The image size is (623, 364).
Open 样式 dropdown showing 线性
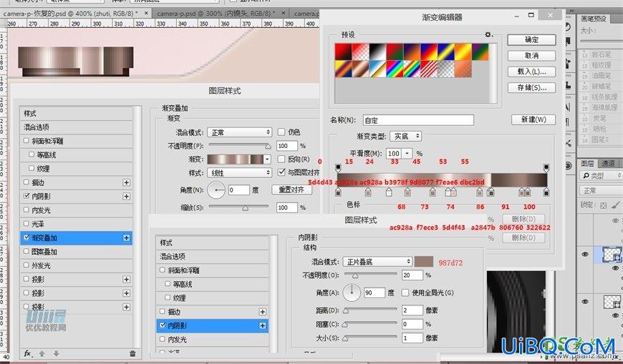point(240,172)
